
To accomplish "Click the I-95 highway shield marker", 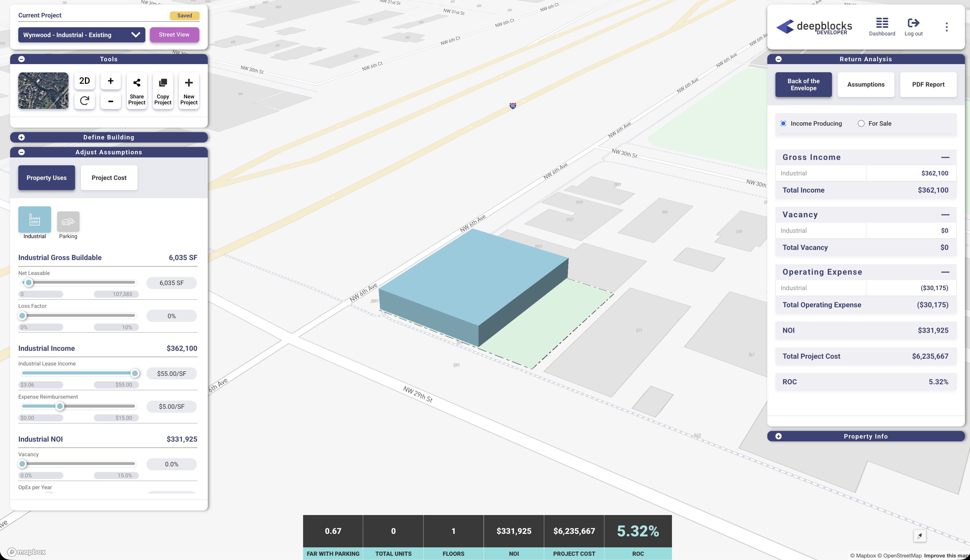I will 513,106.
